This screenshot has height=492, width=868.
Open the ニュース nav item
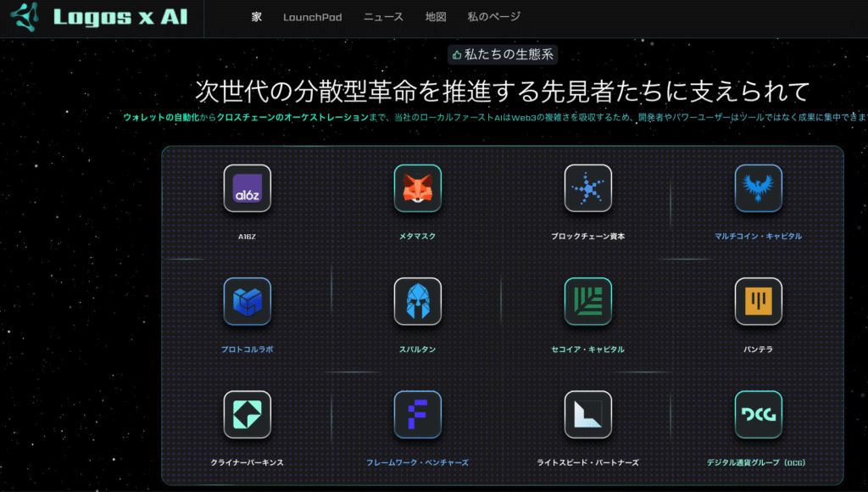(383, 17)
